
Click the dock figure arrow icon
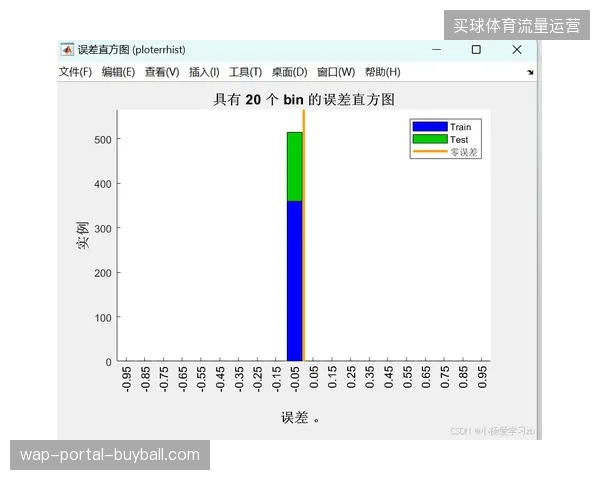point(530,72)
